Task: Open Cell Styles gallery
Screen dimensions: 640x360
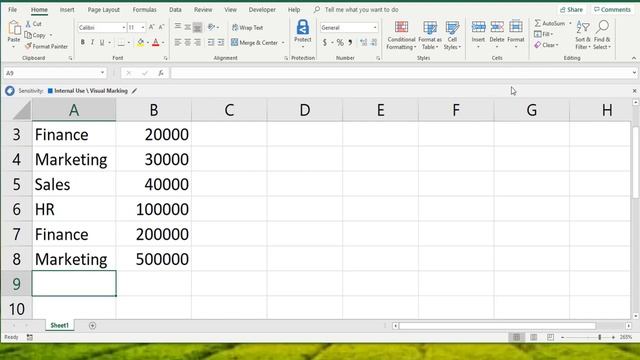Action: tap(452, 35)
